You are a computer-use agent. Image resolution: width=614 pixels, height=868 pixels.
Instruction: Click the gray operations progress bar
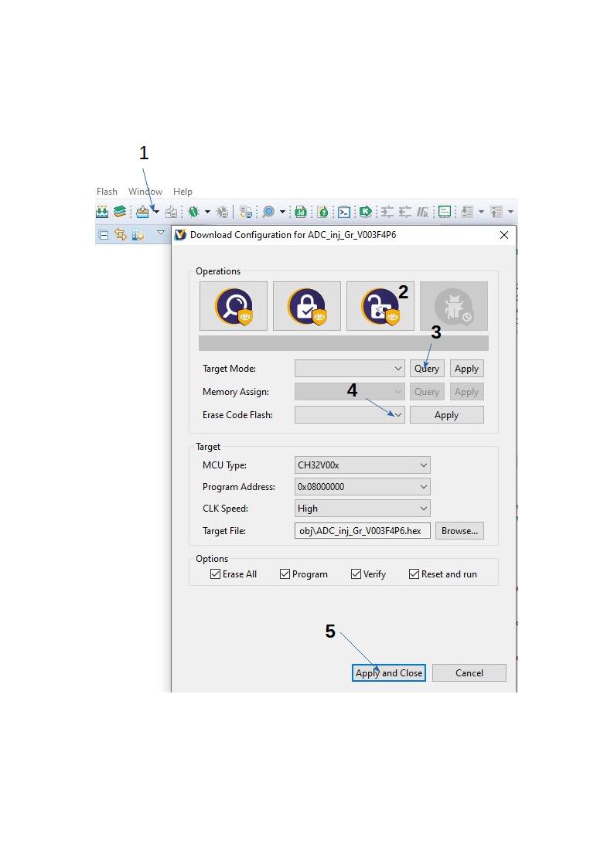click(x=343, y=343)
